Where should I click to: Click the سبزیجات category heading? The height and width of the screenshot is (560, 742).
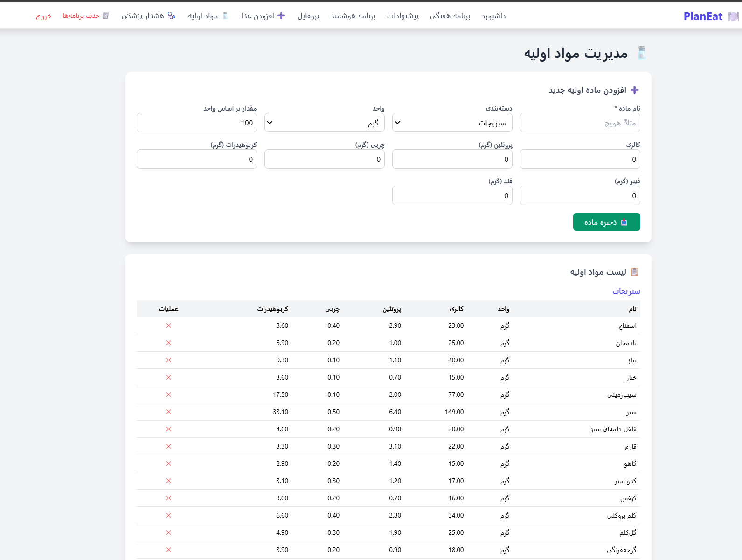626,291
